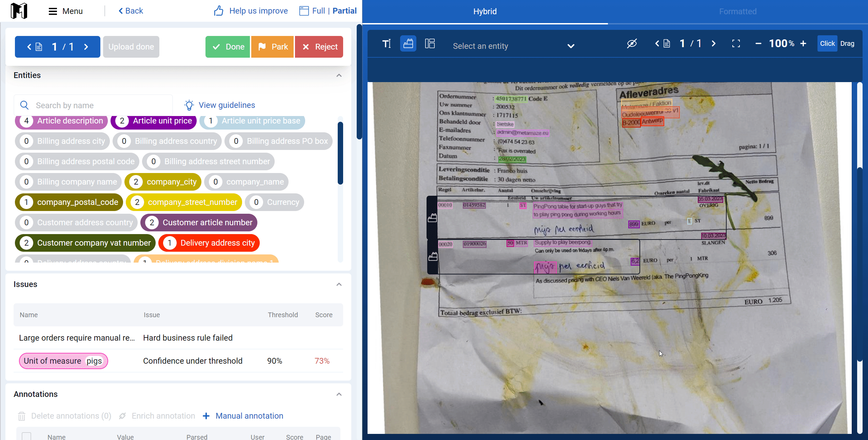
Task: Go to next page in viewer
Action: (713, 43)
